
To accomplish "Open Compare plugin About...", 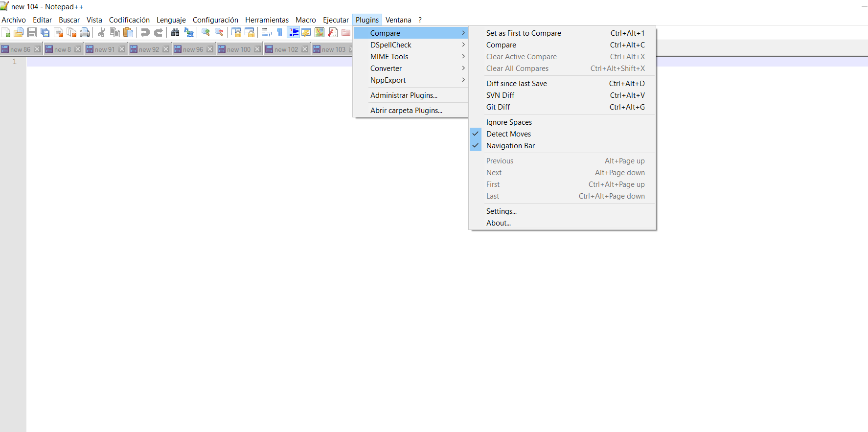I will click(562, 223).
